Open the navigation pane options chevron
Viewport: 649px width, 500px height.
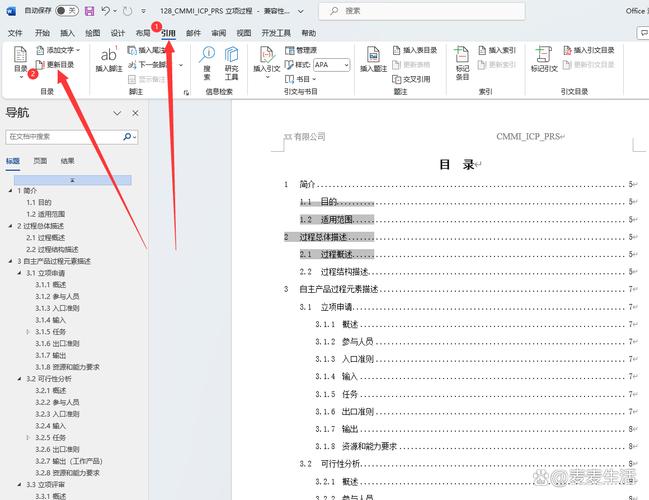tap(117, 113)
